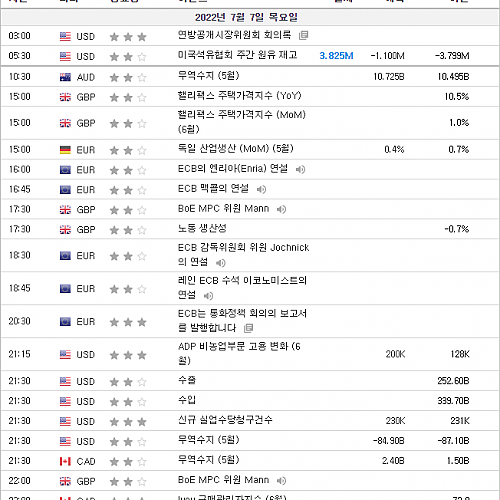500x500 pixels.
Task: Click the Jochnick speech speaker icon
Action: coord(221,263)
